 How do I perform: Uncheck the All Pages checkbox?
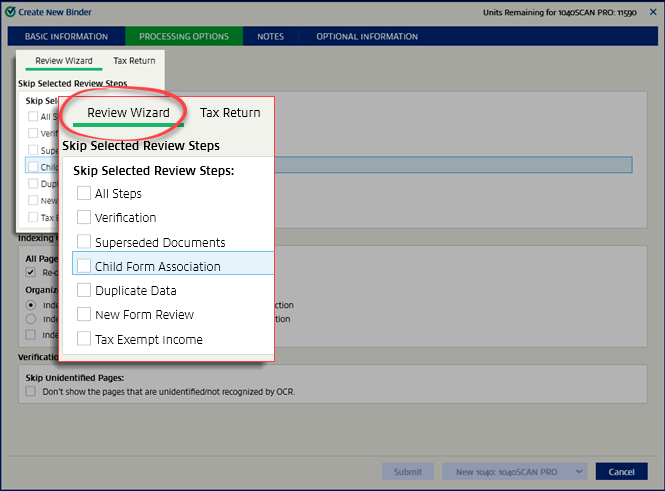pyautogui.click(x=31, y=272)
